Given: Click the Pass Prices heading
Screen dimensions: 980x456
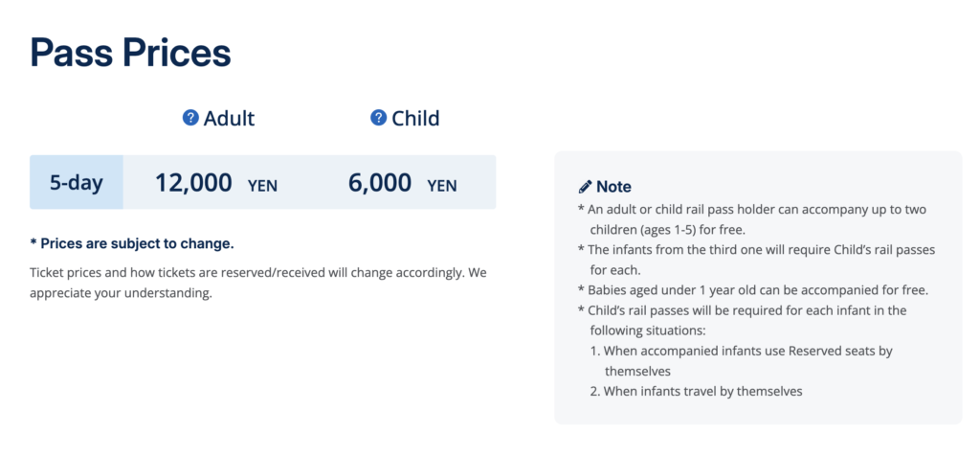Looking at the screenshot, I should [130, 53].
